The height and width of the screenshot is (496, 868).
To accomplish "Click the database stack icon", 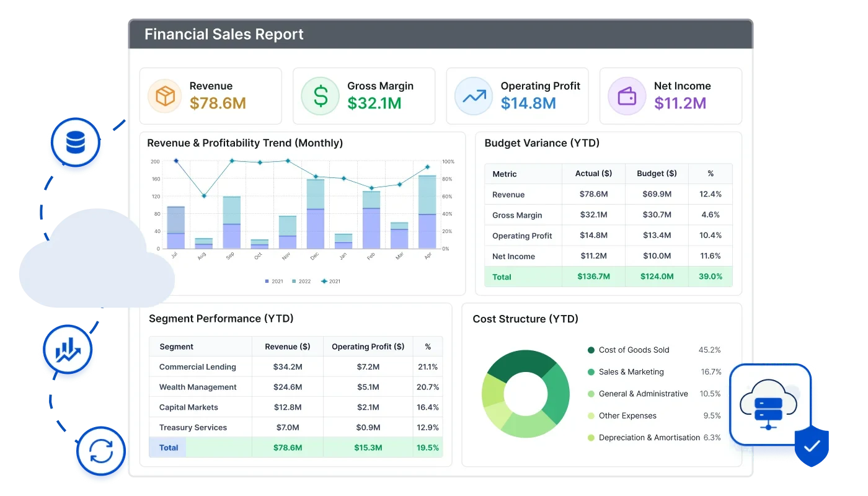I will tap(75, 143).
